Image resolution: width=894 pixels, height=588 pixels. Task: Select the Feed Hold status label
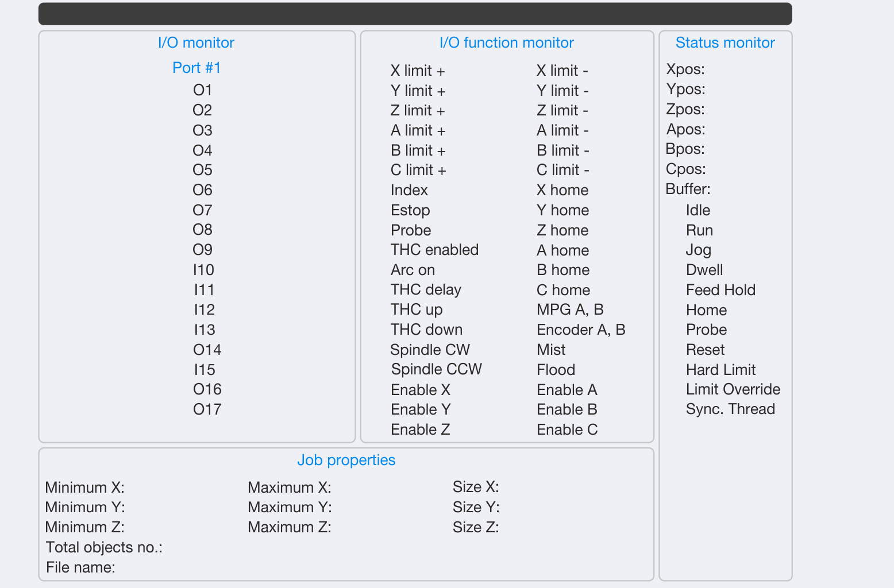(720, 290)
